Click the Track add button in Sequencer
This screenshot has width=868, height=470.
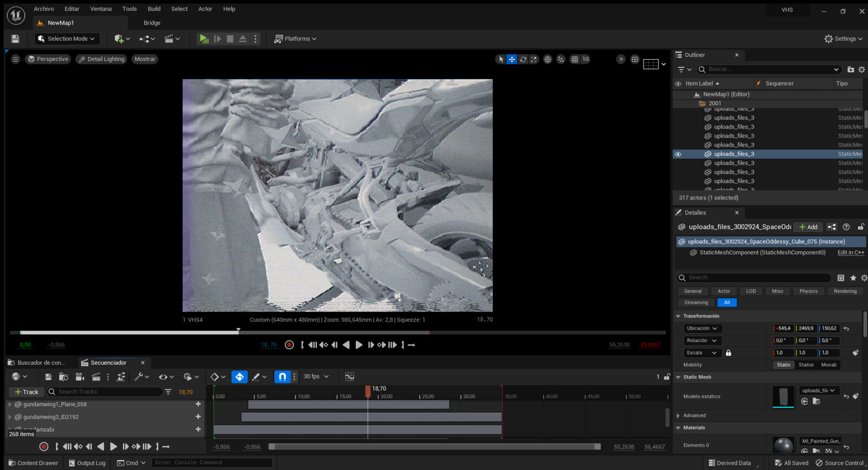26,392
